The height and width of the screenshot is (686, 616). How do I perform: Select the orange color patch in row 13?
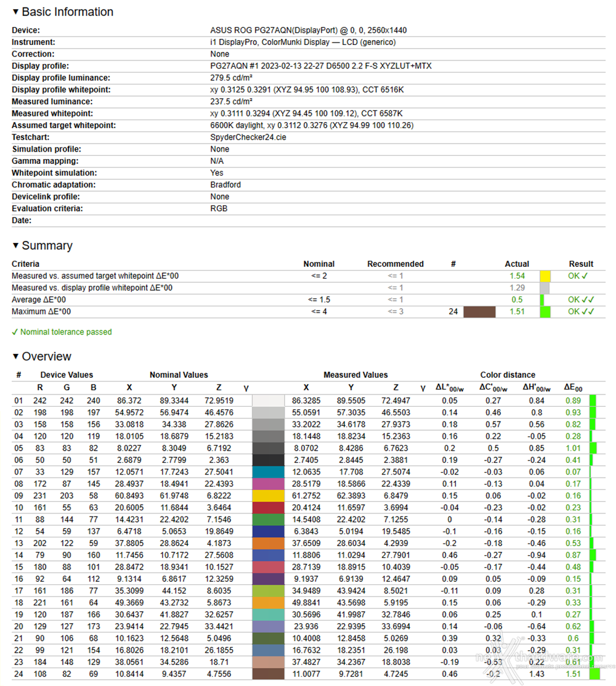coord(268,543)
